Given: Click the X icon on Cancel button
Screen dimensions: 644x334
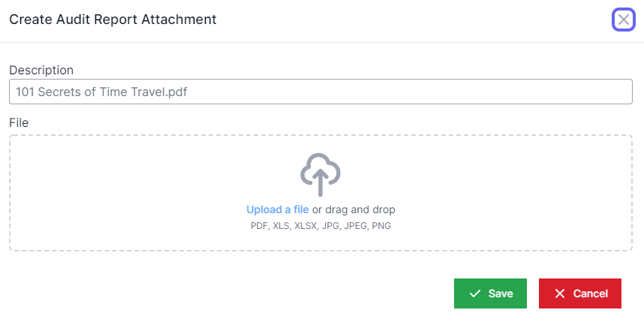Looking at the screenshot, I should pos(560,293).
